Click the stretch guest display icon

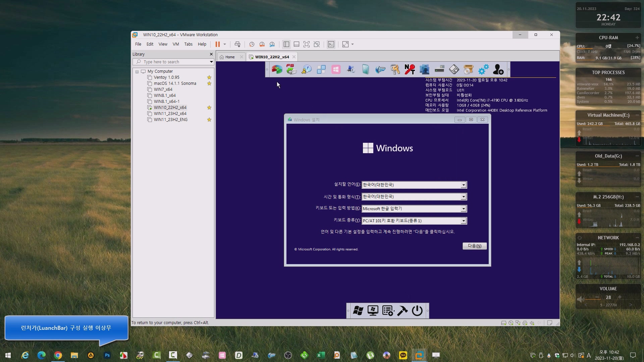click(x=345, y=44)
